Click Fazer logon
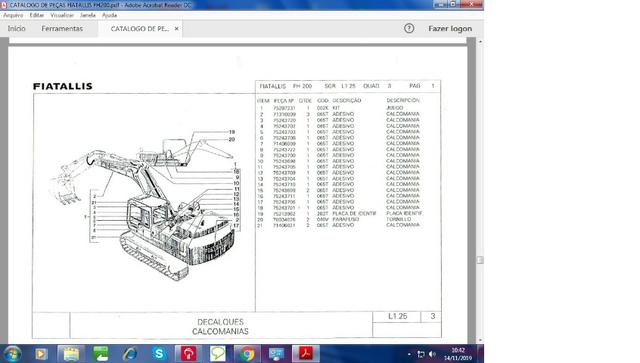Screen dimensions: 640x363 450,29
